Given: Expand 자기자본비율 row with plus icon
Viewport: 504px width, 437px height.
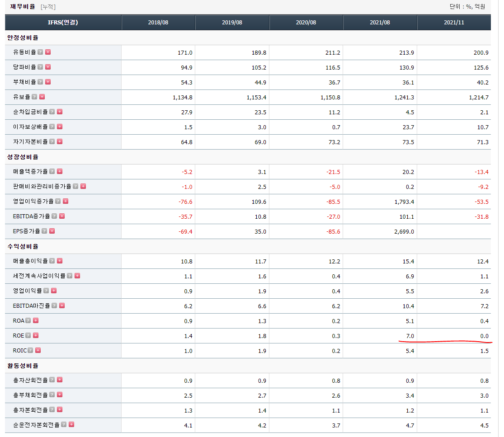Looking at the screenshot, I should pos(60,142).
